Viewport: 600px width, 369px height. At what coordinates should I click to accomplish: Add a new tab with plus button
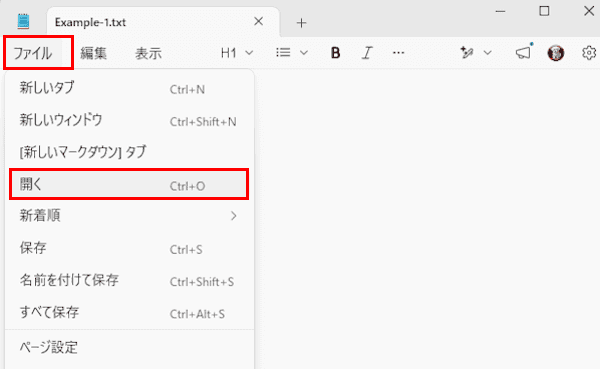pos(302,23)
